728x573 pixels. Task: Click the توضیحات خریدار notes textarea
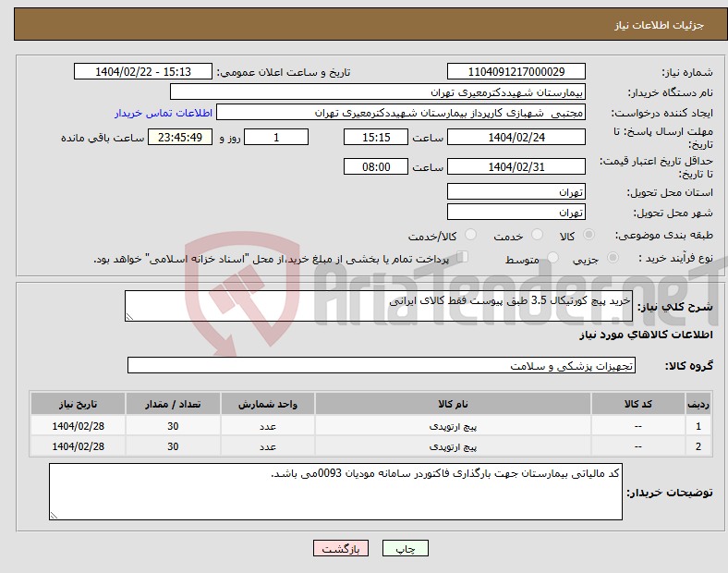coord(335,492)
